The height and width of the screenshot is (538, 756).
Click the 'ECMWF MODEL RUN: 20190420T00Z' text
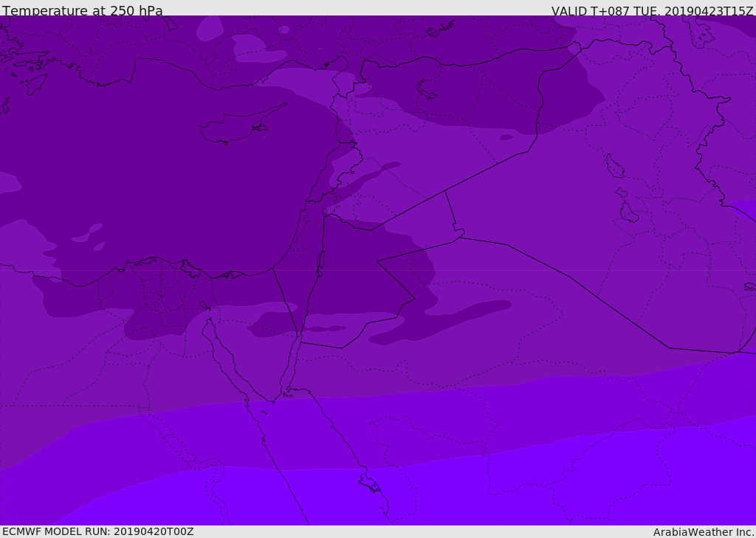tap(98, 531)
